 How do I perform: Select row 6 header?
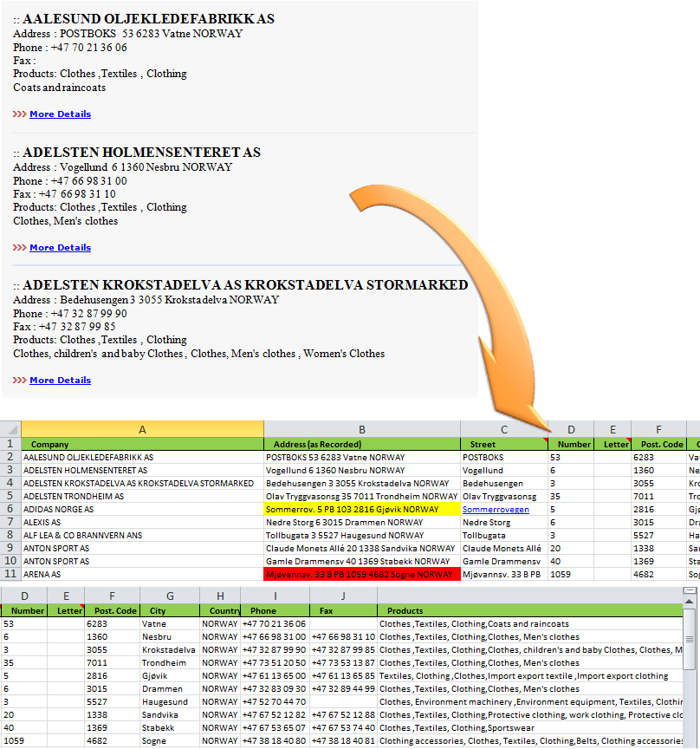[x=10, y=509]
